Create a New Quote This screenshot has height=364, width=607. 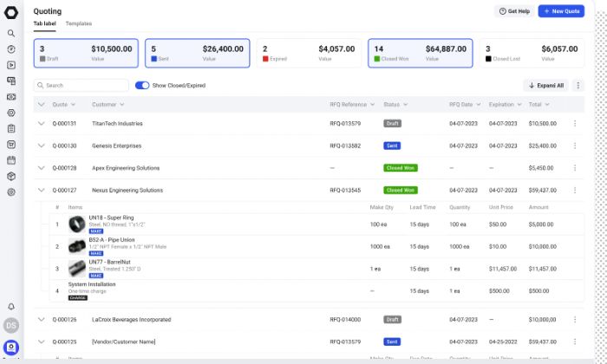pyautogui.click(x=561, y=11)
